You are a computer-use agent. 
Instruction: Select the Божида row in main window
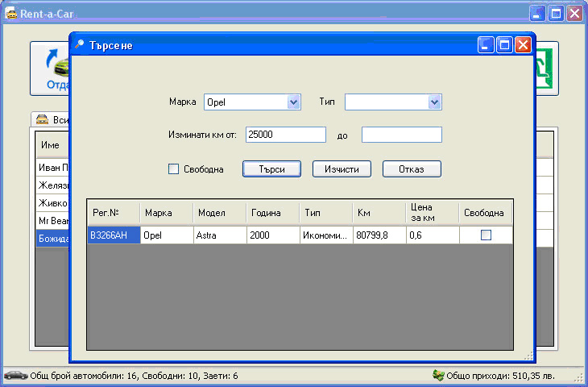click(53, 239)
